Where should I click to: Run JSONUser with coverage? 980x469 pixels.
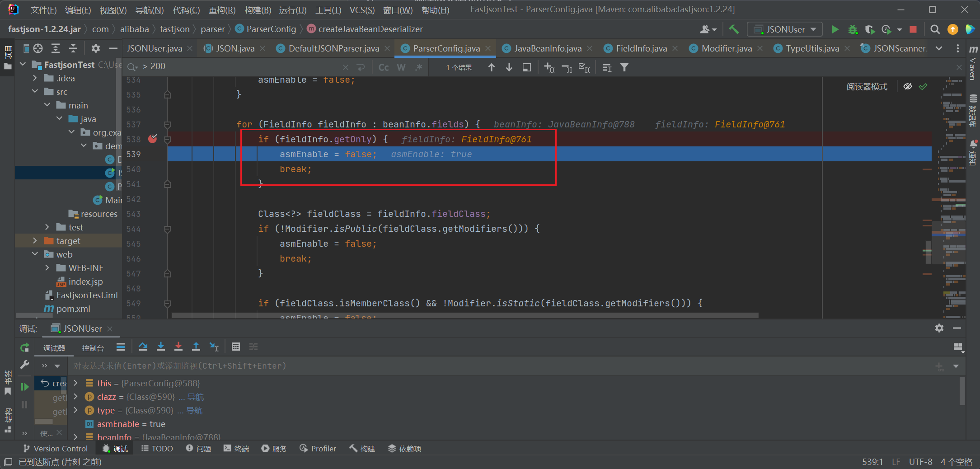pyautogui.click(x=870, y=29)
